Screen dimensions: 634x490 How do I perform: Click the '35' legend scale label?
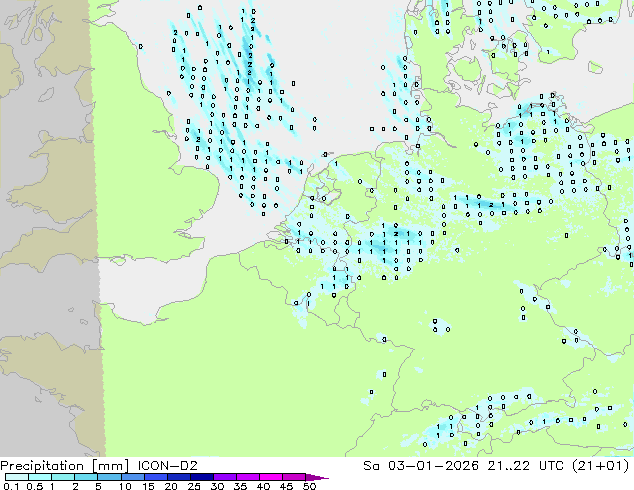pos(240,486)
